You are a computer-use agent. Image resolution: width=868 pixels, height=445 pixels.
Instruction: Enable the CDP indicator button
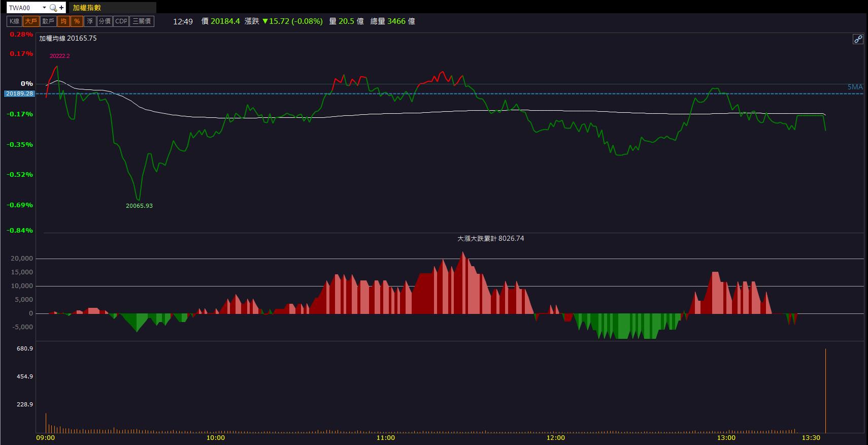(121, 21)
